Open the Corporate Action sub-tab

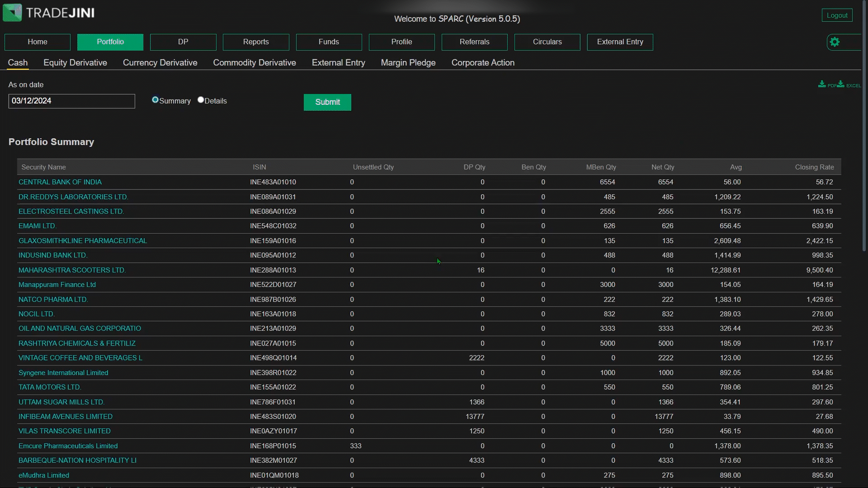click(x=483, y=63)
